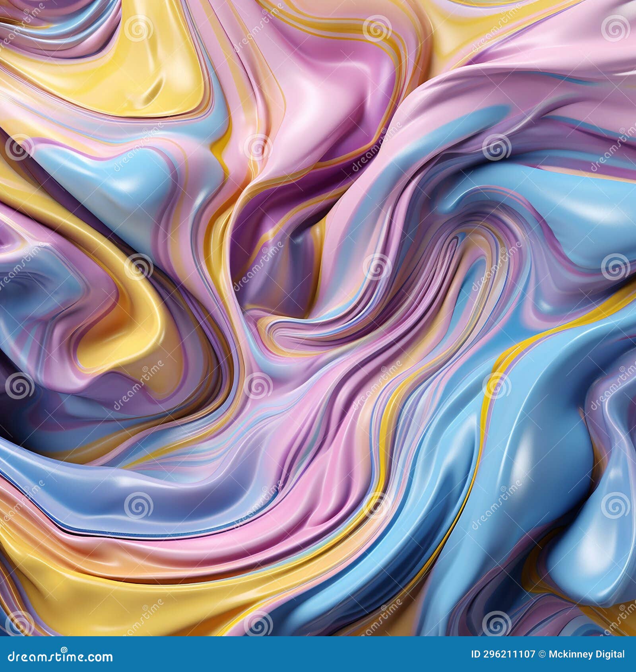Click the dreamstime logo spiral in the footer
Image resolution: width=636 pixels, height=672 pixels.
click(x=65, y=651)
